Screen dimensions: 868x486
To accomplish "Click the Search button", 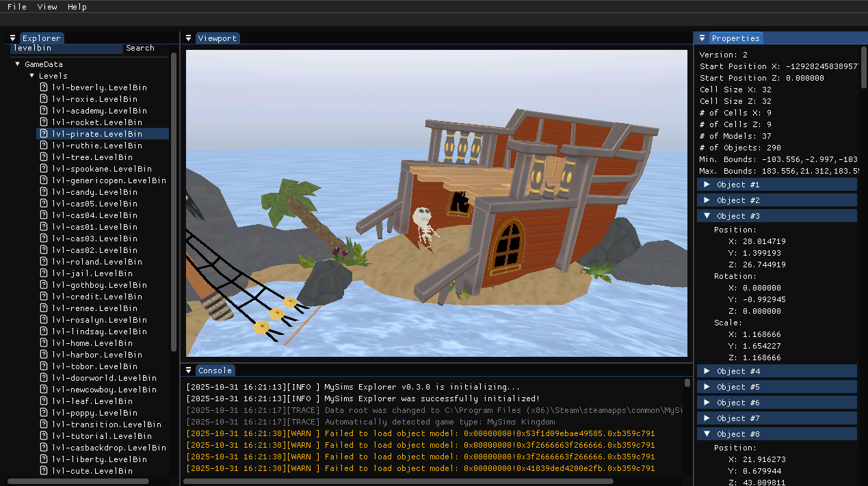I will click(x=140, y=48).
